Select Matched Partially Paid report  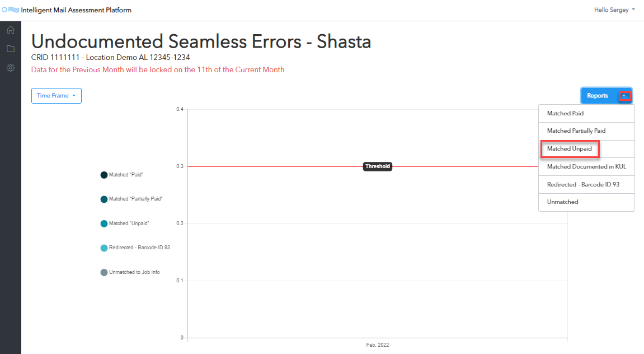coord(586,131)
